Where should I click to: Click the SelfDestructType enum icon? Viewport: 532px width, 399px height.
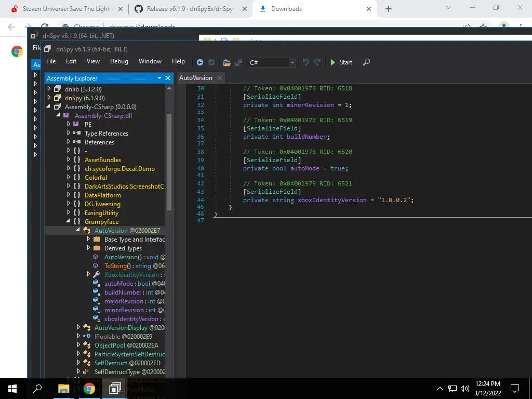coord(86,371)
